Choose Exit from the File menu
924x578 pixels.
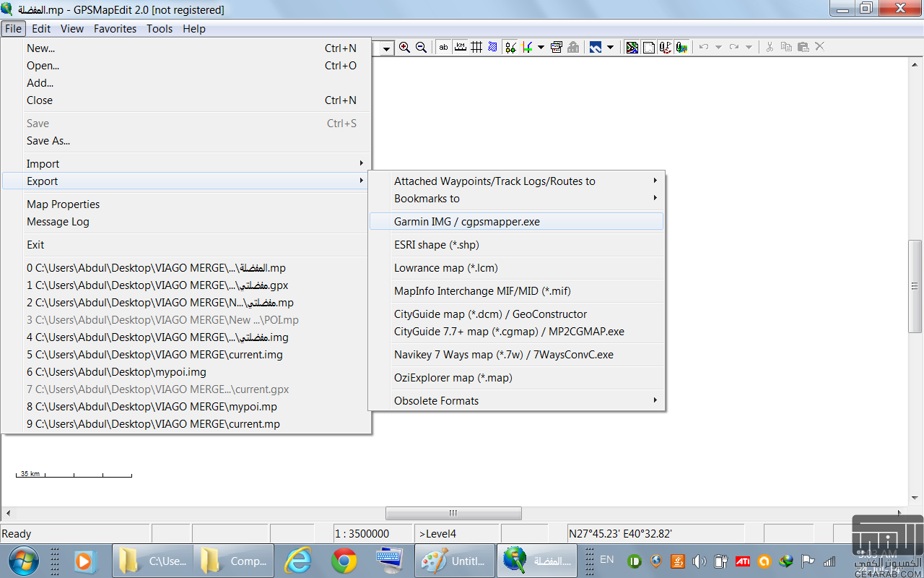click(x=187, y=245)
